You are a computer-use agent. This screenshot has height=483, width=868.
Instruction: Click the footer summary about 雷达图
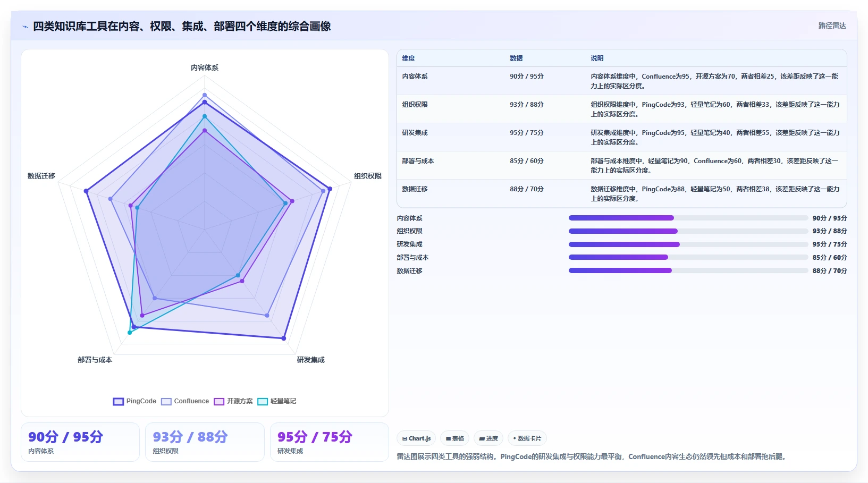point(593,456)
